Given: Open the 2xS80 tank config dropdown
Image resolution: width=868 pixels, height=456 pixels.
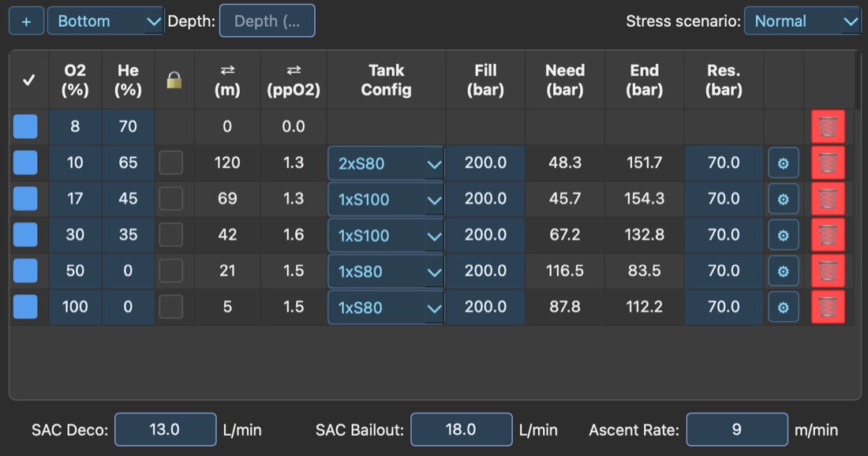Looking at the screenshot, I should click(x=386, y=163).
